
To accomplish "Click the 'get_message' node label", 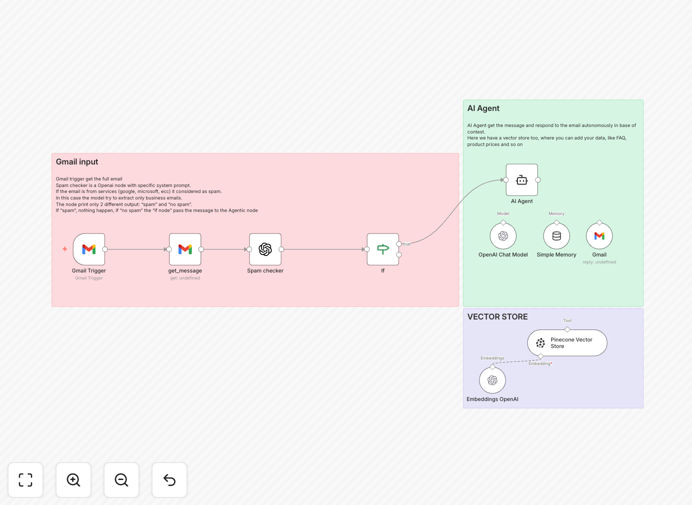I will [x=185, y=271].
